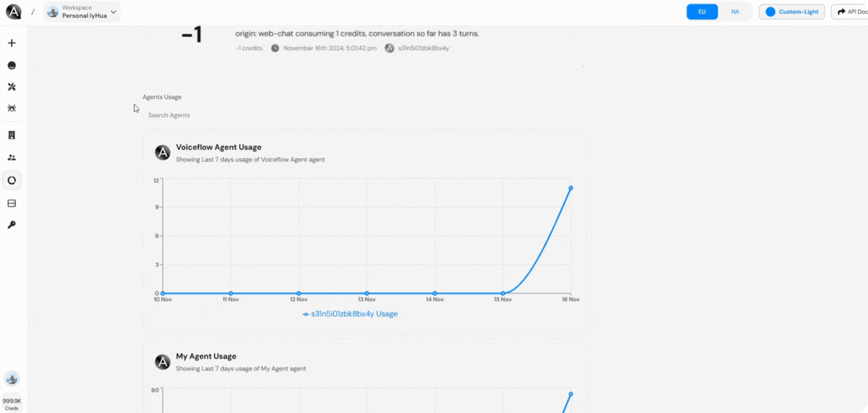Open the API keys icon in sidebar
The width and height of the screenshot is (868, 413).
11,224
